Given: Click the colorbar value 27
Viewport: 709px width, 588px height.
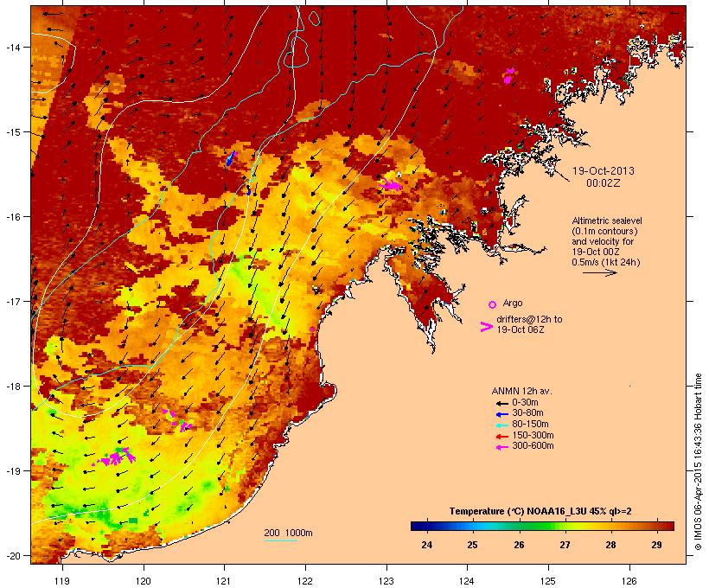Looking at the screenshot, I should (x=565, y=545).
